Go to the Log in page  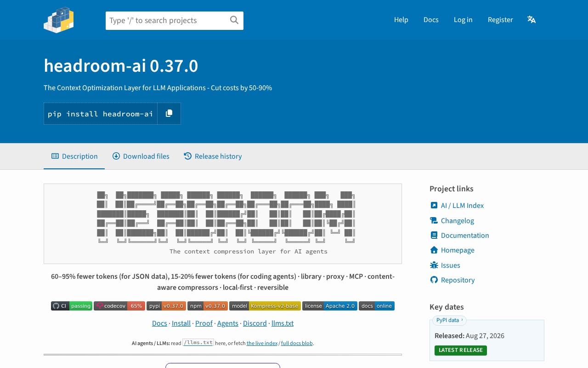[463, 20]
